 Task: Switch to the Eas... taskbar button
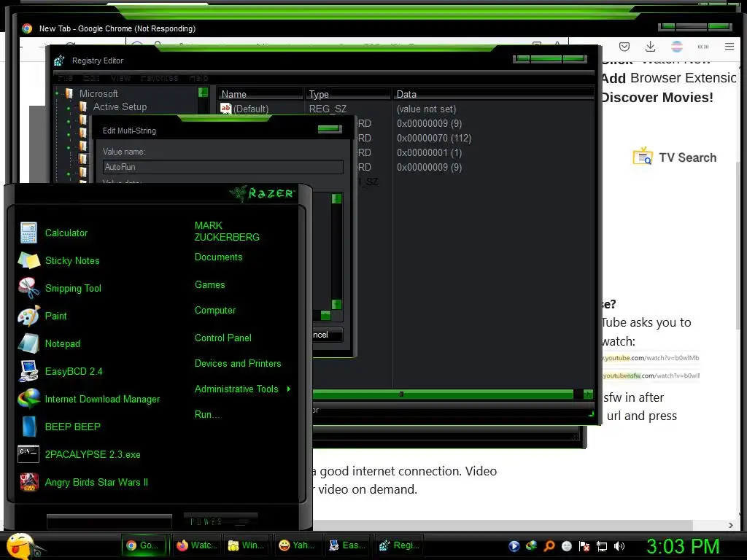(x=348, y=545)
